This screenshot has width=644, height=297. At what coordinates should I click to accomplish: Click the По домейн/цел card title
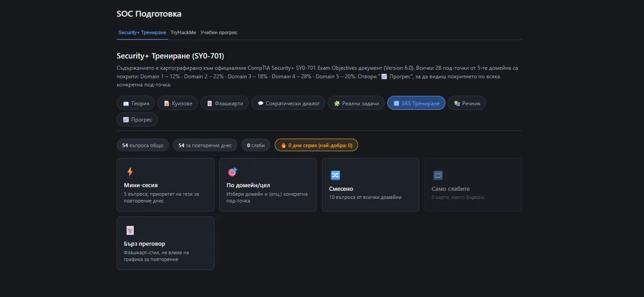[x=248, y=185]
